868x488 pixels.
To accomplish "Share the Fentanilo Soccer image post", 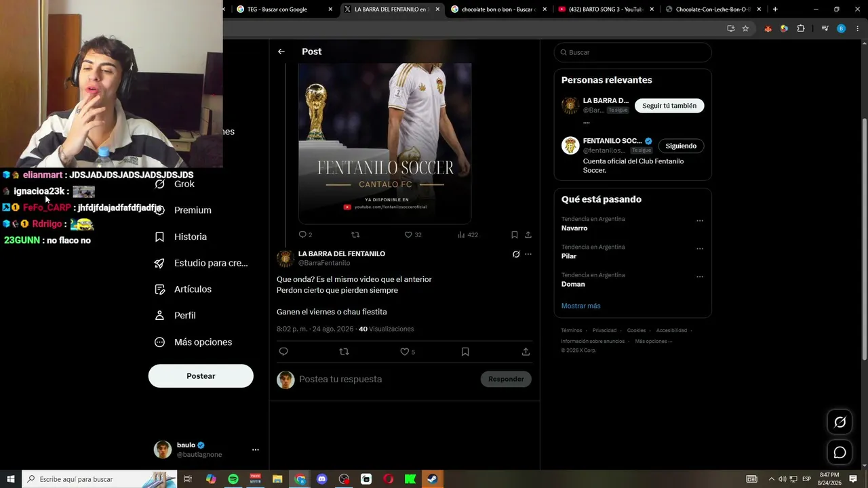I will 528,235.
